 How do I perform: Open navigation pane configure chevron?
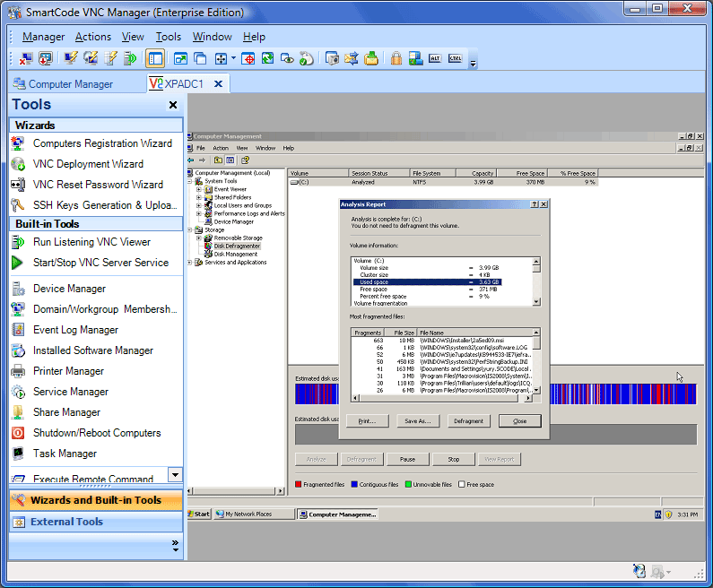click(x=175, y=546)
